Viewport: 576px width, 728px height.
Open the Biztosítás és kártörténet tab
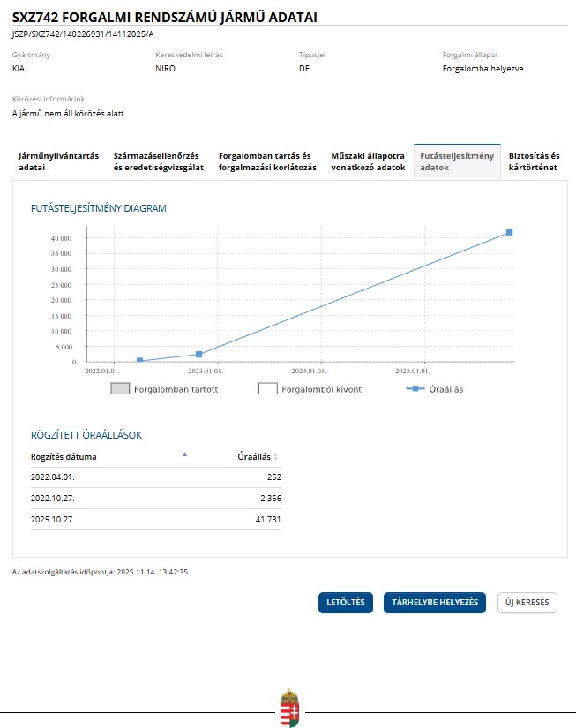pos(534,161)
